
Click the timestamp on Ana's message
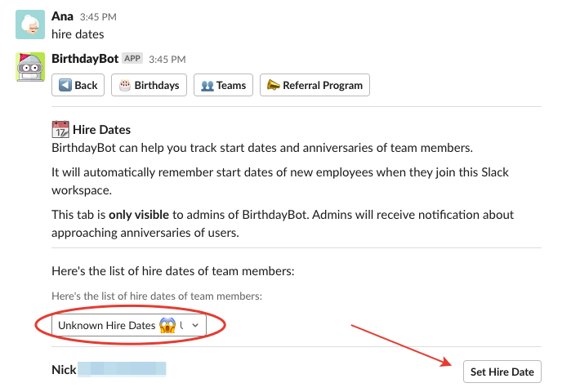[x=97, y=17]
